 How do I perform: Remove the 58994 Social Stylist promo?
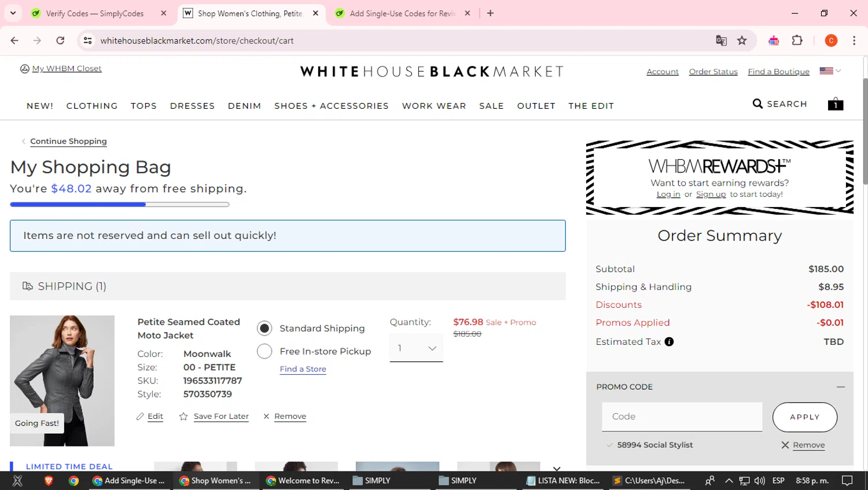pyautogui.click(x=808, y=445)
